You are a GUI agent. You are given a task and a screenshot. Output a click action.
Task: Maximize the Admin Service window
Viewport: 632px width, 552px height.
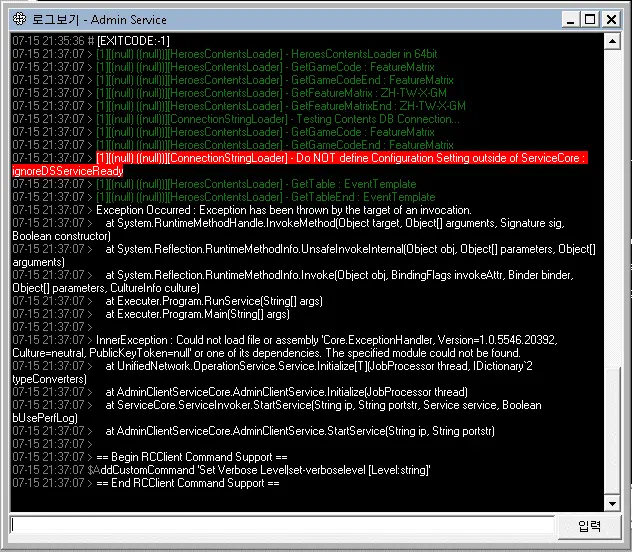point(590,19)
